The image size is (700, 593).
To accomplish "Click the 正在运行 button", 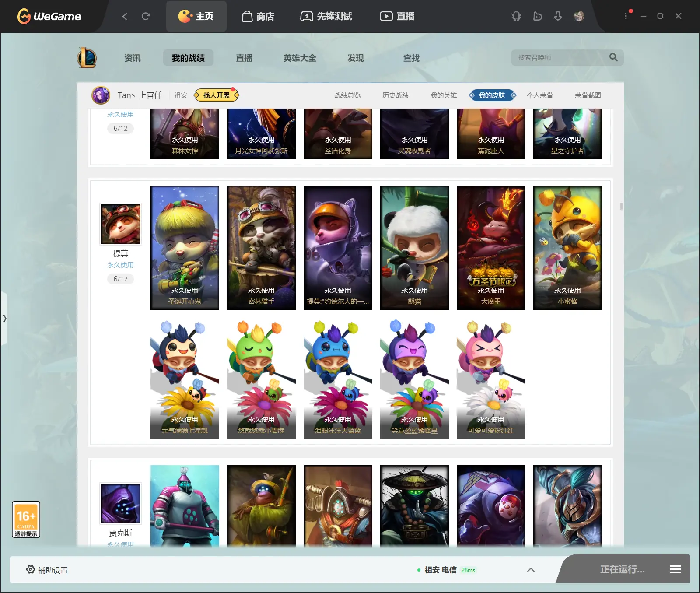I will tap(622, 569).
